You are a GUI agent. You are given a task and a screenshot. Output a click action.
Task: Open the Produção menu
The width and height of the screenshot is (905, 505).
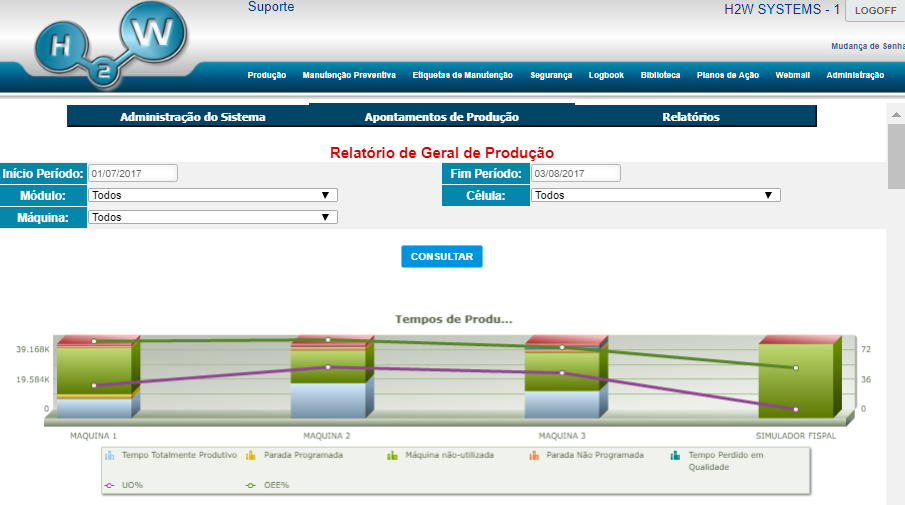267,75
